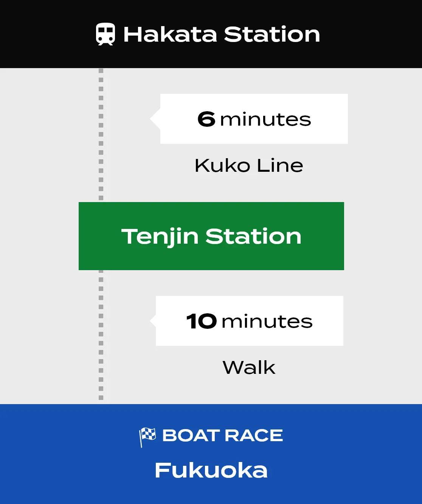Screen dimensions: 422x504
Task: Click the 10 minutes callout box
Action: point(249,321)
